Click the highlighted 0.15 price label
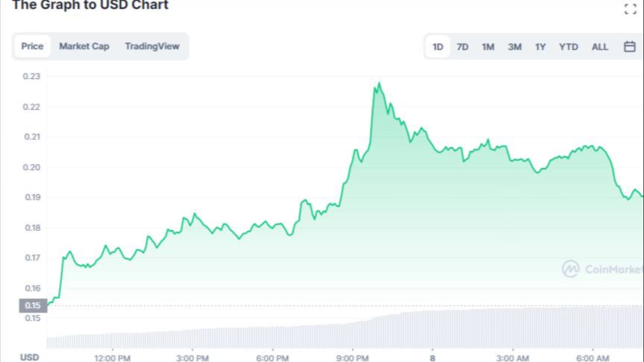This screenshot has height=362, width=644. [x=32, y=305]
